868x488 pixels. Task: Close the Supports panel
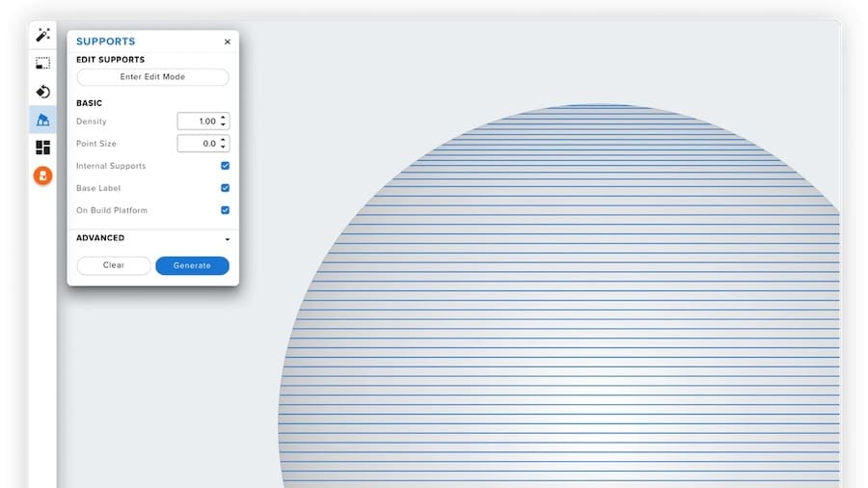click(x=228, y=41)
